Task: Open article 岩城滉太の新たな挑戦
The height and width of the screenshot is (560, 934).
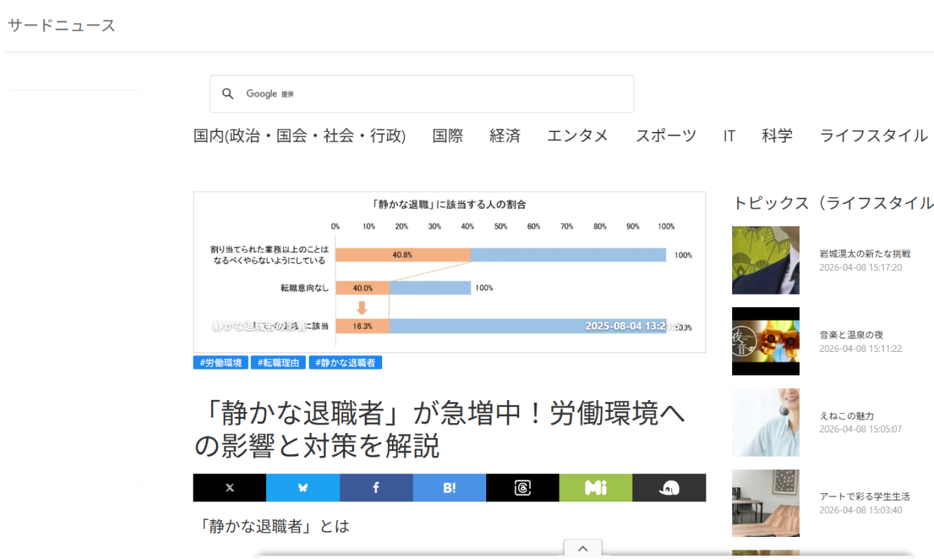Action: coord(865,253)
